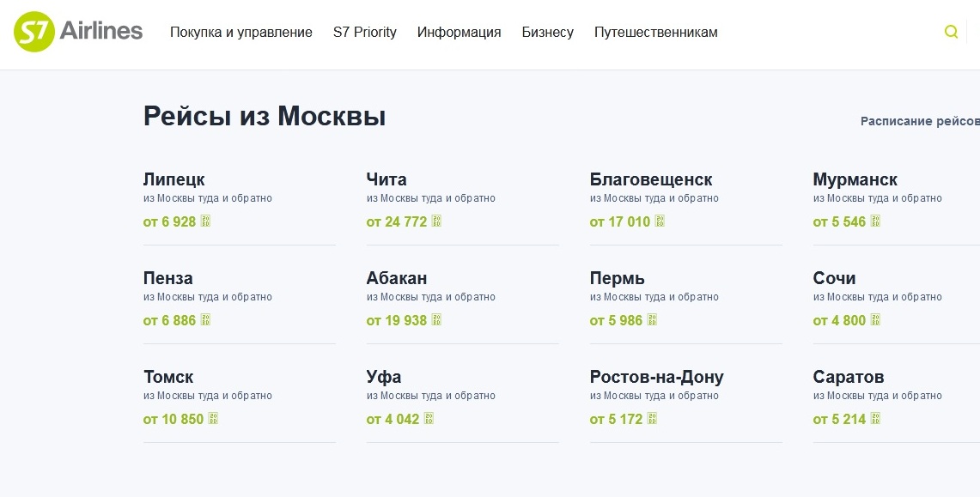Open the Покупка и управление menu

click(241, 33)
